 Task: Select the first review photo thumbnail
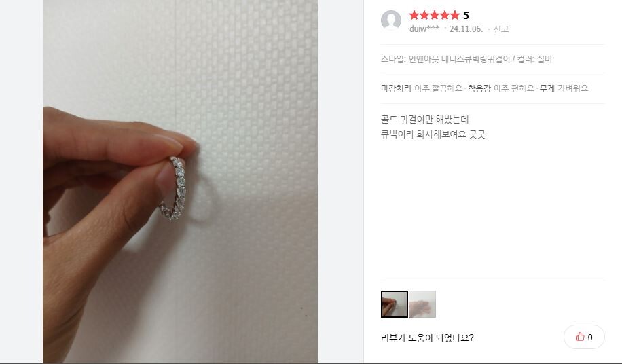pyautogui.click(x=395, y=304)
